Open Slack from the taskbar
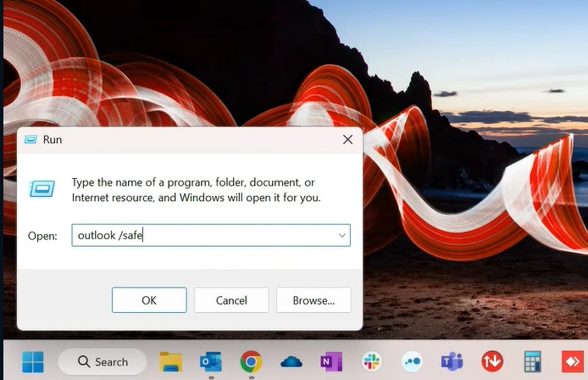Image resolution: width=588 pixels, height=380 pixels. click(371, 362)
